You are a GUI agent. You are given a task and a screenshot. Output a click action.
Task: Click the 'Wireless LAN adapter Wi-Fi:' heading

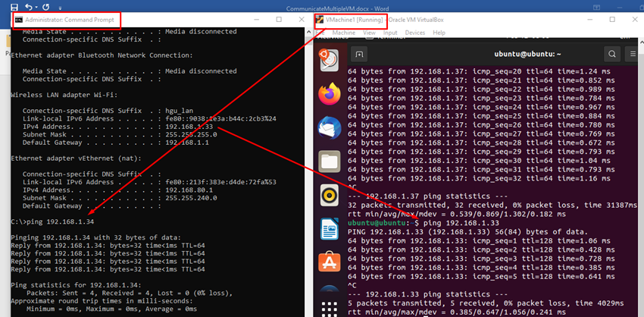pos(64,95)
